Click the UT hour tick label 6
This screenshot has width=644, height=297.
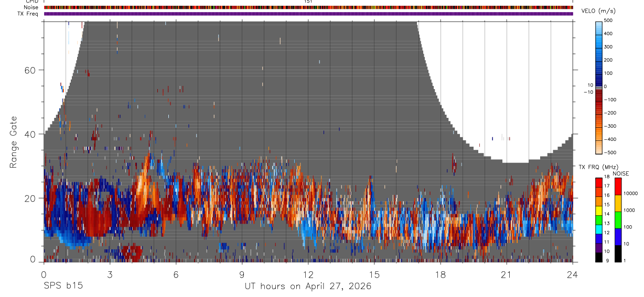pos(176,274)
